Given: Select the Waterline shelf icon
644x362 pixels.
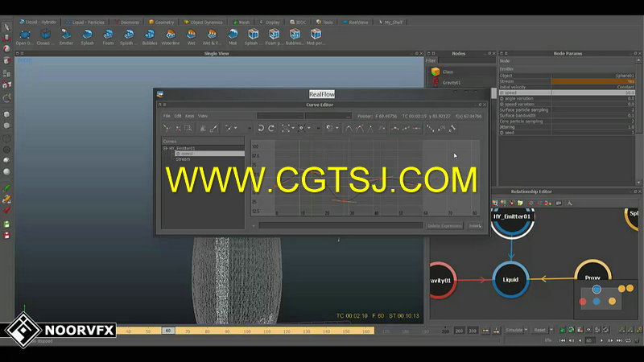Looking at the screenshot, I should click(x=171, y=35).
